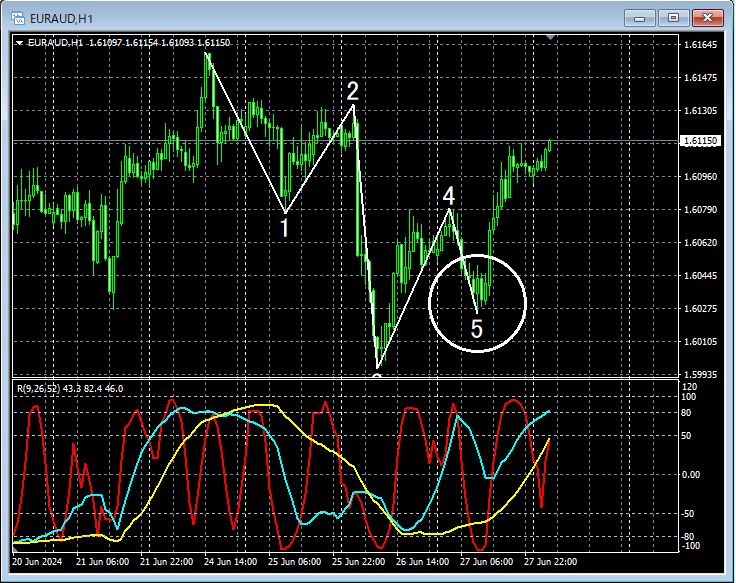Viewport: 736px width, 583px height.
Task: Click the 1.60275 price scale value
Action: point(700,308)
